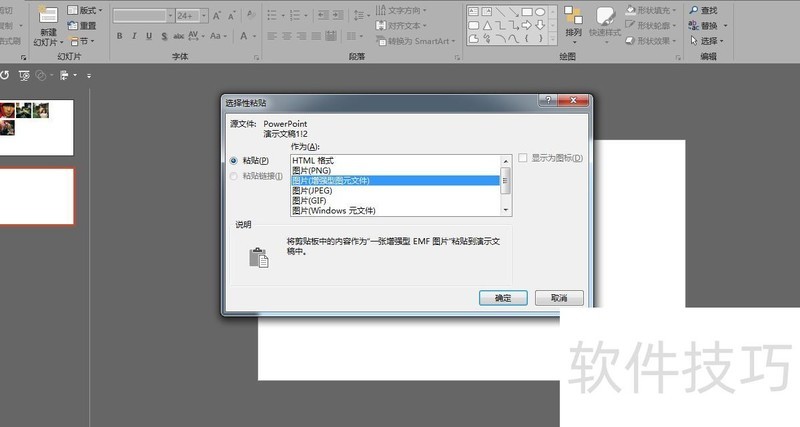
Task: Align paragraph text left
Action: [x=272, y=36]
